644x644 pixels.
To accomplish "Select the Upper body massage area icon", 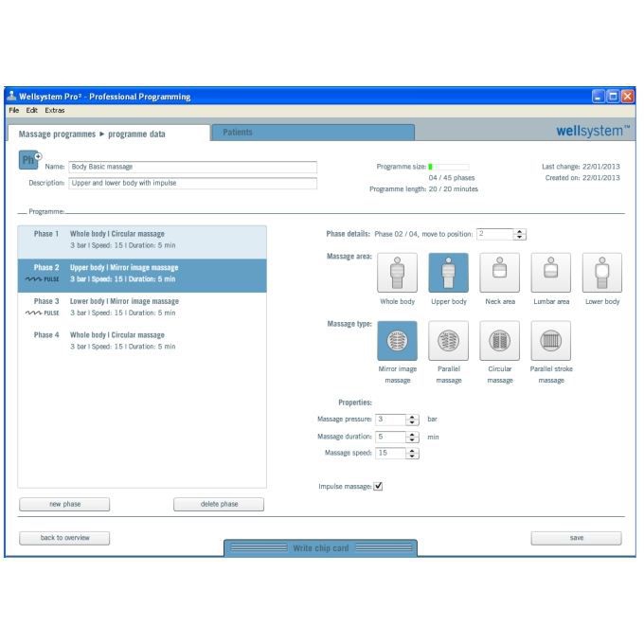I will 449,273.
